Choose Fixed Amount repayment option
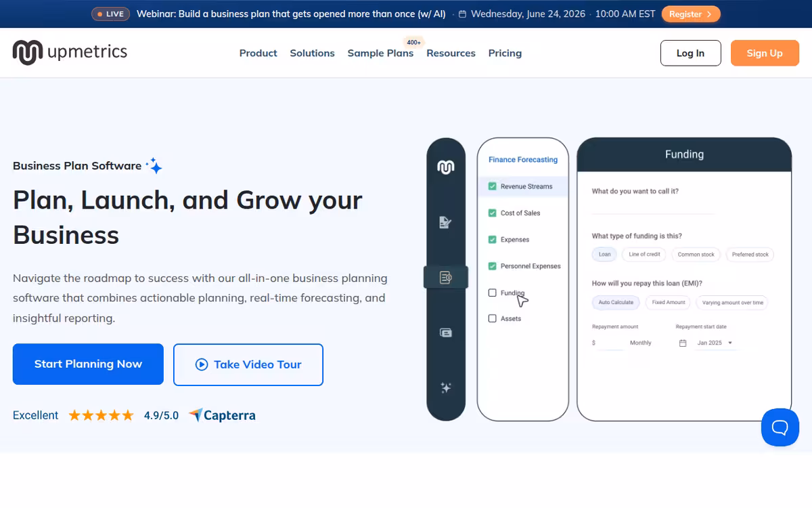812x508 pixels. click(669, 303)
